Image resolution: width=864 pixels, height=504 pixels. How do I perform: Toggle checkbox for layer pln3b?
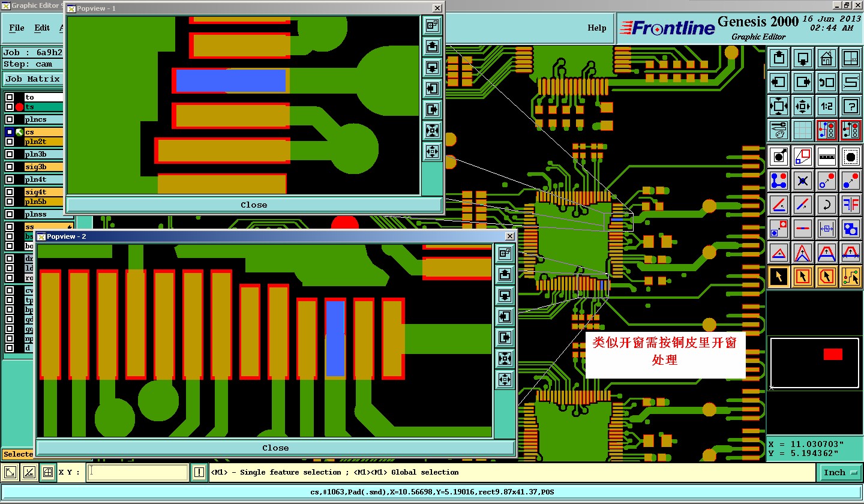10,154
